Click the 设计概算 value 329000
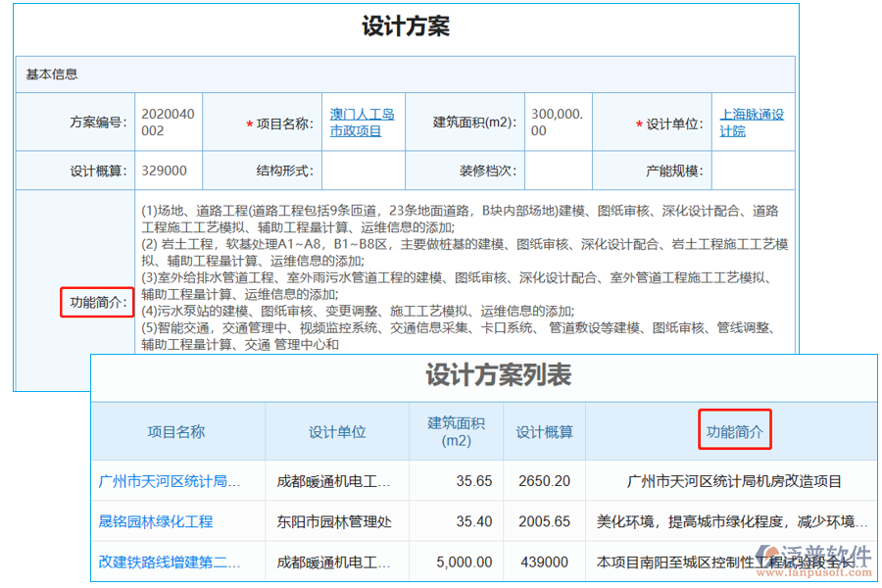This screenshot has height=588, width=882. tap(163, 170)
